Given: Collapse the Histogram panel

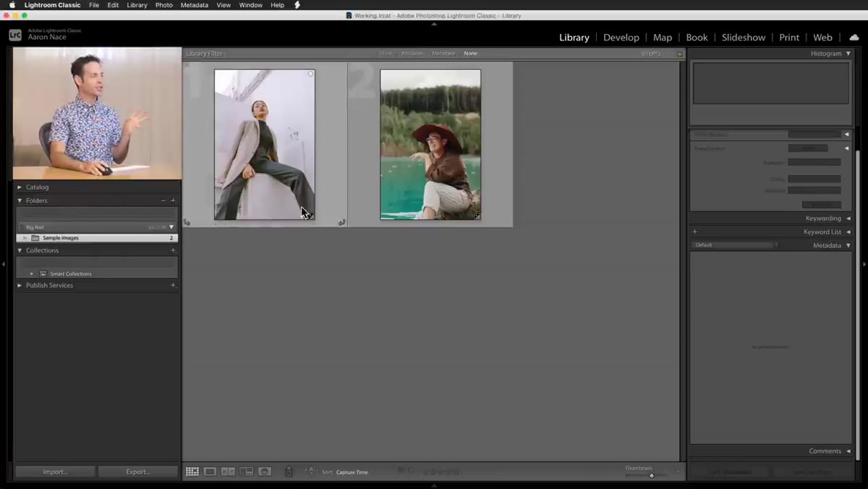Looking at the screenshot, I should pyautogui.click(x=848, y=54).
